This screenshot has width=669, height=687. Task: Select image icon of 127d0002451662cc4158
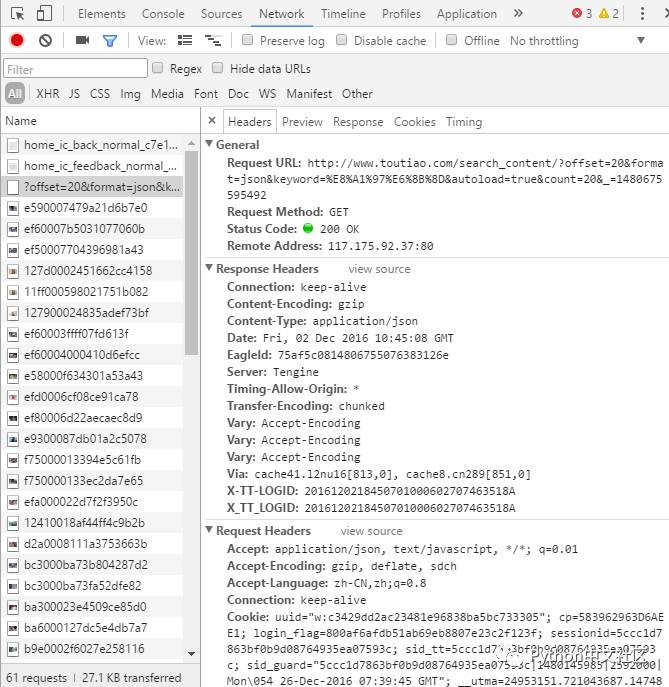pos(13,271)
